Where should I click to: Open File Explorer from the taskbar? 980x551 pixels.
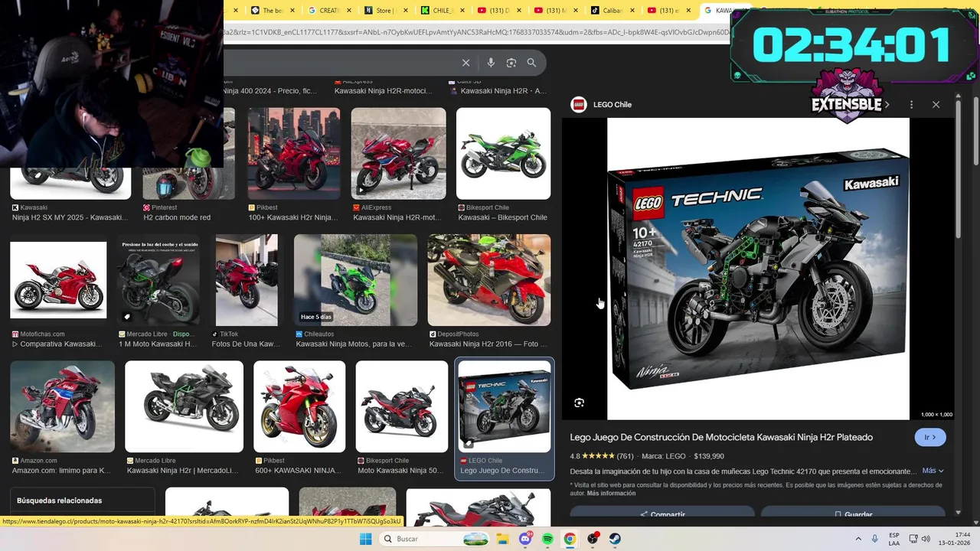(x=502, y=539)
